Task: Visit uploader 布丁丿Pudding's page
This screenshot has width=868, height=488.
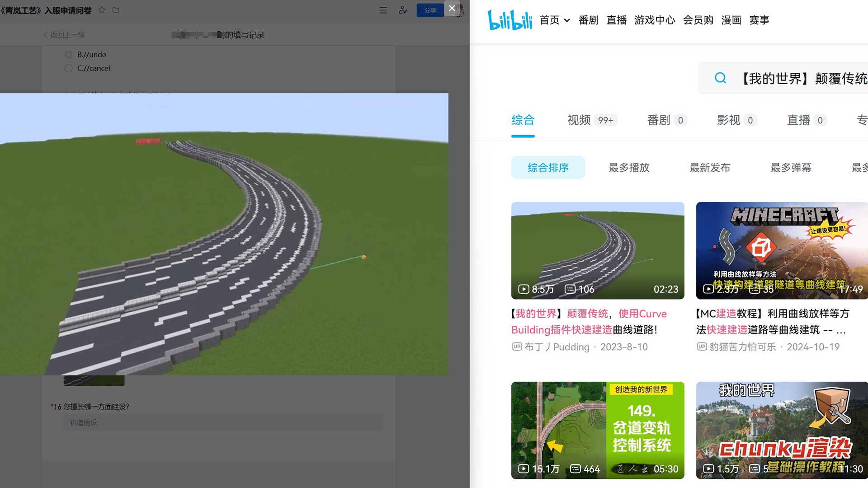Action: click(x=557, y=347)
